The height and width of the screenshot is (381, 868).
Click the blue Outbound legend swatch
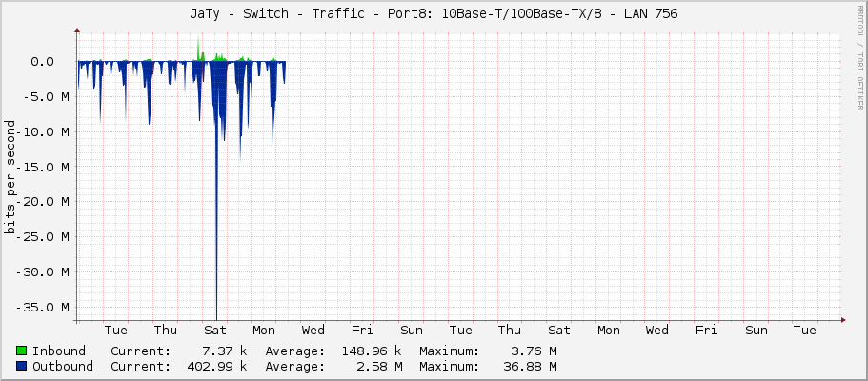tap(22, 367)
